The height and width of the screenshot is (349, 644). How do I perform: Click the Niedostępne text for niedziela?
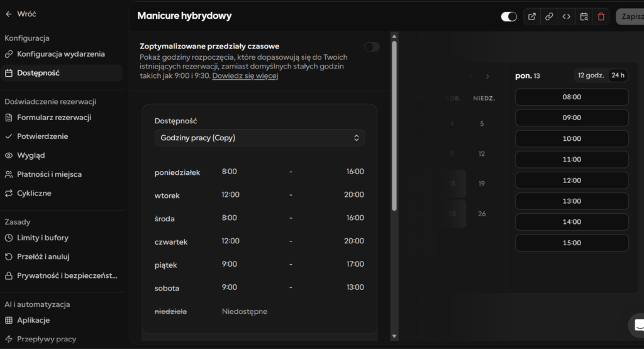point(245,311)
